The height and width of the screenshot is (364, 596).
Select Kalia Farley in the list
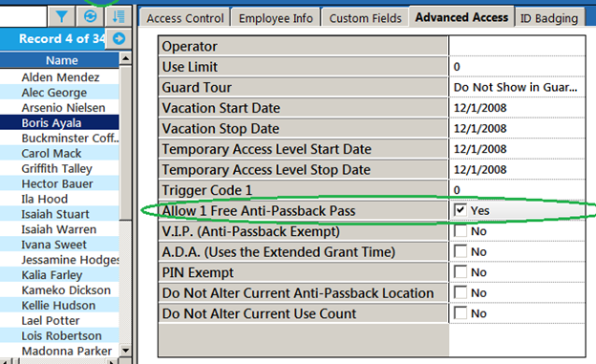click(59, 275)
